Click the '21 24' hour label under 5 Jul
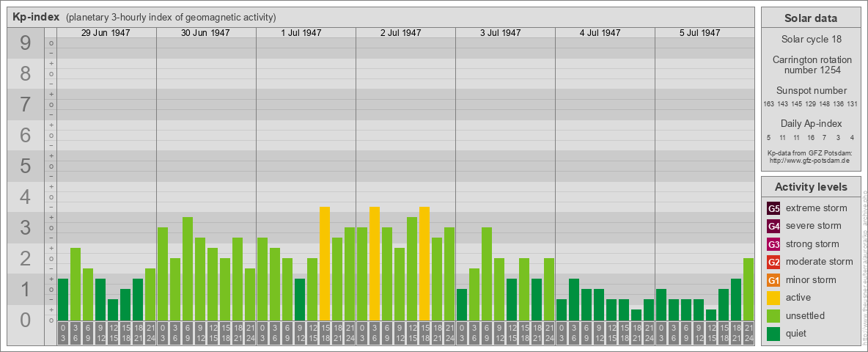 pyautogui.click(x=749, y=334)
